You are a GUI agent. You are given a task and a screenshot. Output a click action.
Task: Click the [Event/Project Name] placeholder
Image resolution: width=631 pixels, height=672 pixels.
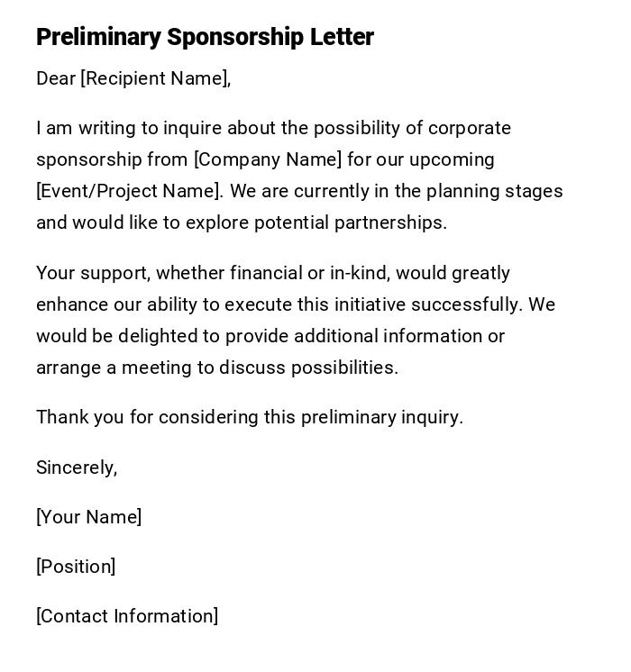point(129,191)
